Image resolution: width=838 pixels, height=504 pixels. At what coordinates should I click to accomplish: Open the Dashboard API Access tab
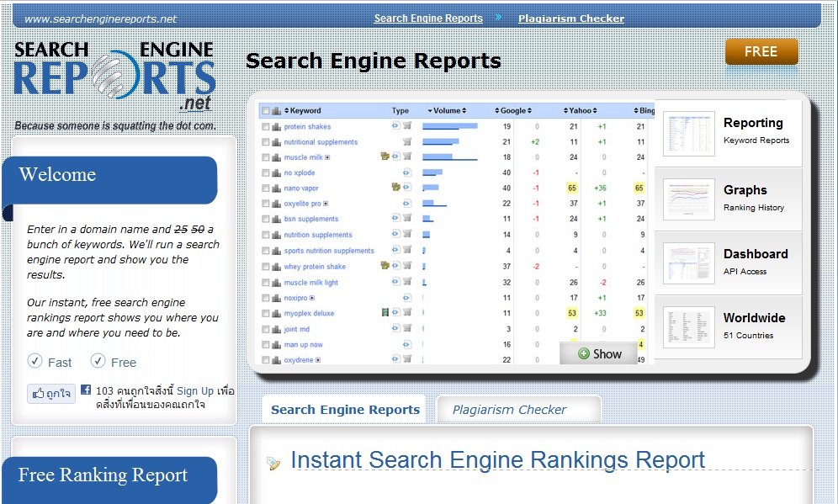[728, 263]
